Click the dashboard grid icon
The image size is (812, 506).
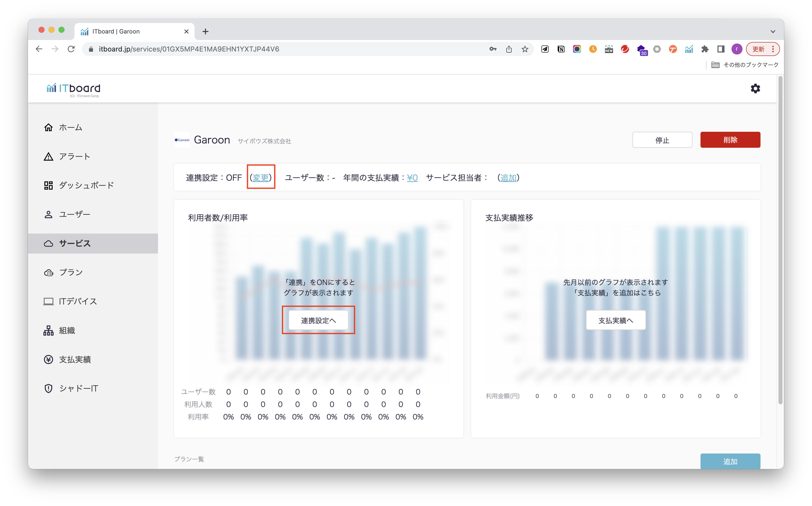tap(48, 185)
